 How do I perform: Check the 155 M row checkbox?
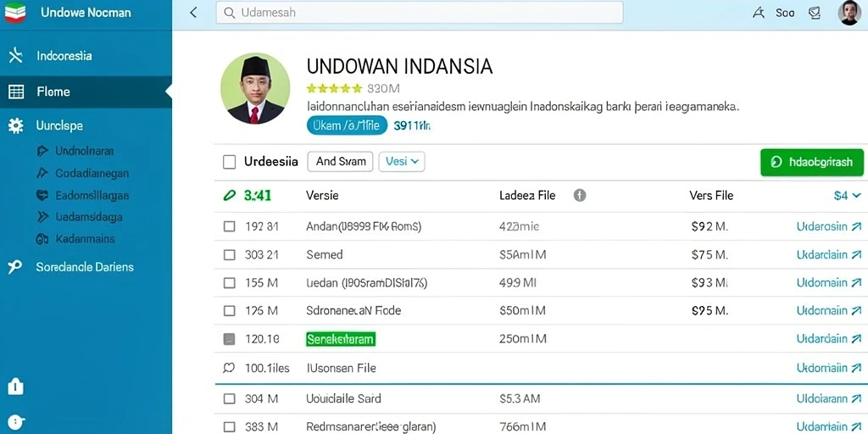(229, 283)
